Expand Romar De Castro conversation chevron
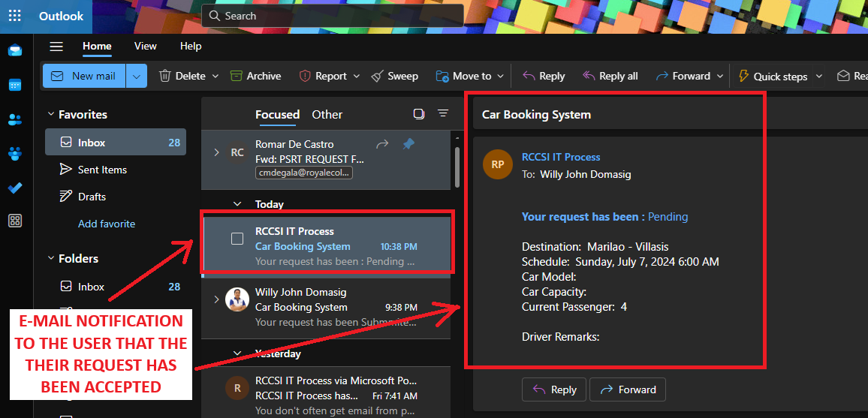This screenshot has height=418, width=868. pos(216,152)
